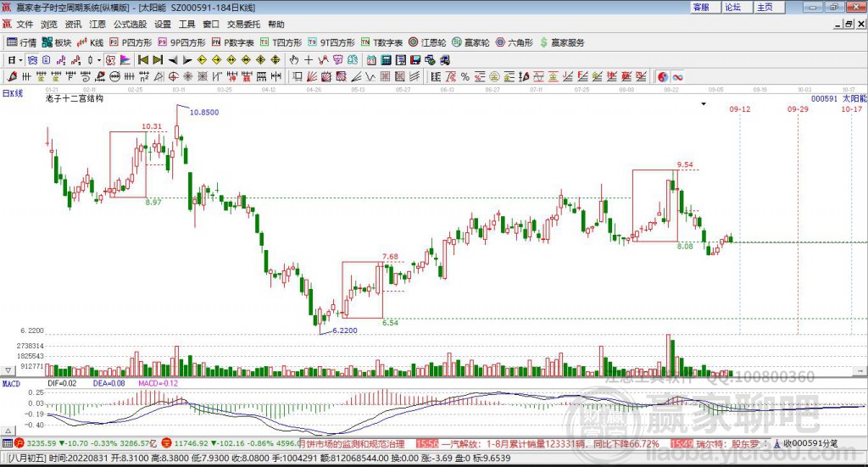
Task: Open the 设置 menu
Action: coord(163,25)
